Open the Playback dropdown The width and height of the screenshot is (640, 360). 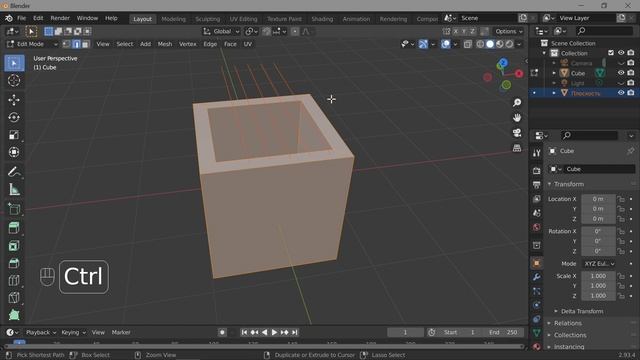click(41, 333)
